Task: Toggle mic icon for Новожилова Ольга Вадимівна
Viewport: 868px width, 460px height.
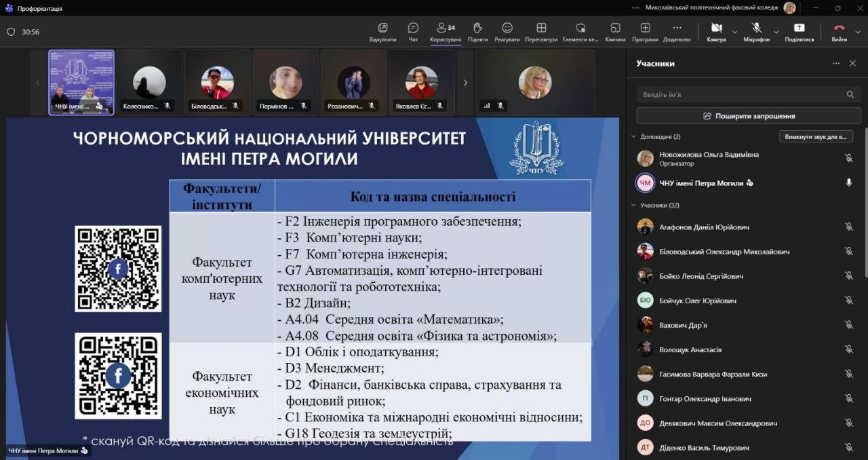Action: [x=848, y=158]
